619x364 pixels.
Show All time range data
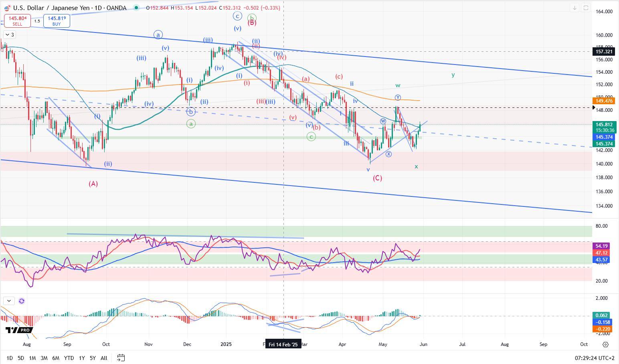pos(104,358)
